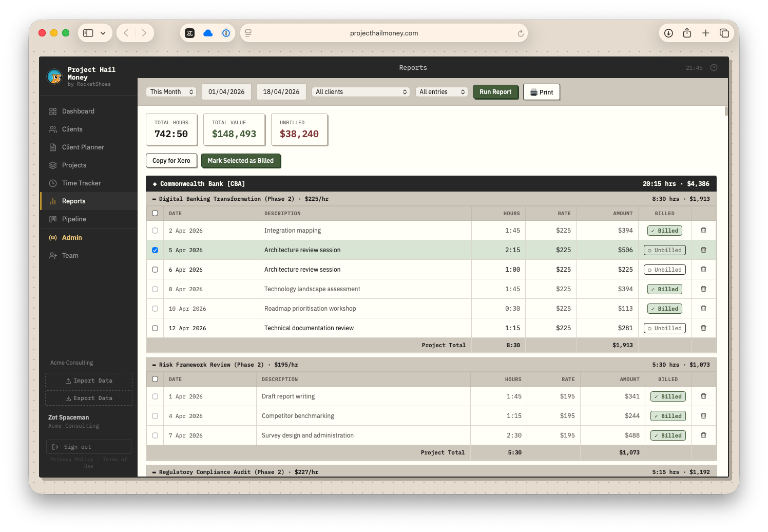Tick the checkbox for Technical documentation review

coord(155,328)
